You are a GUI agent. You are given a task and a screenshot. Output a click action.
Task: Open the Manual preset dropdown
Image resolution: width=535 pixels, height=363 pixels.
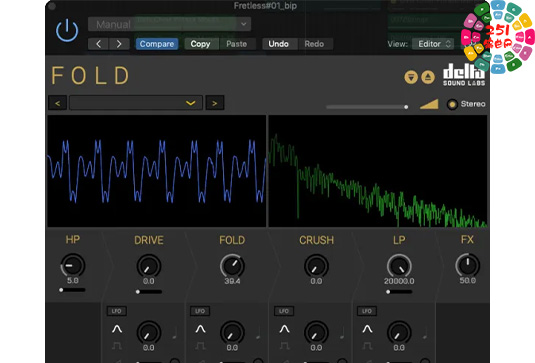point(170,24)
